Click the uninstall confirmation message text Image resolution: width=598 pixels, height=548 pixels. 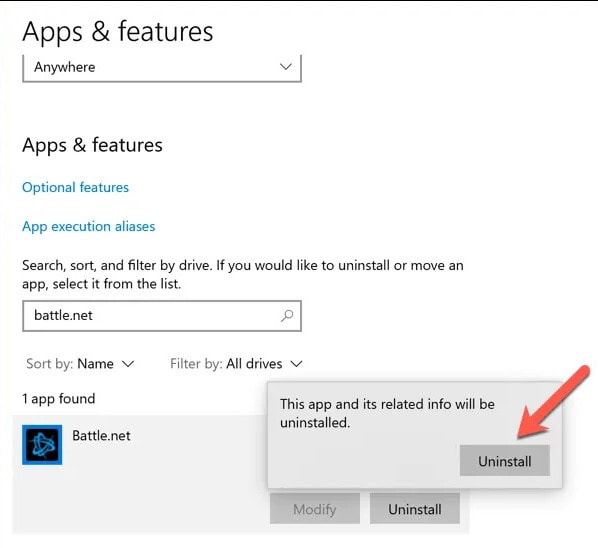(387, 413)
